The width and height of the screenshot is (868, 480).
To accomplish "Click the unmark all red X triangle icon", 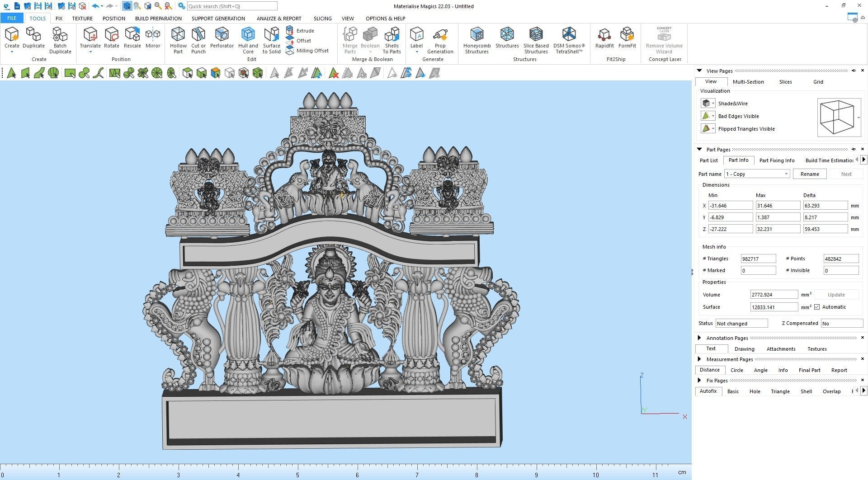I will [333, 73].
